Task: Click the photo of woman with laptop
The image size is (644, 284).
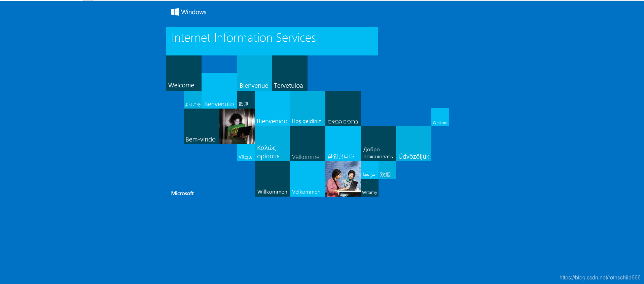Action: [237, 126]
